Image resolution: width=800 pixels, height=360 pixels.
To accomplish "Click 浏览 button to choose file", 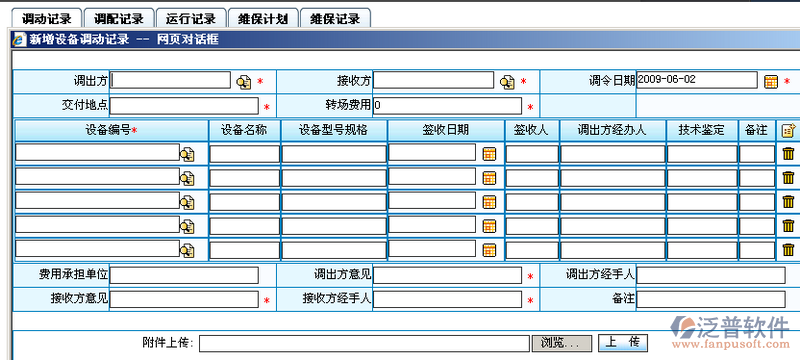I will 562,343.
